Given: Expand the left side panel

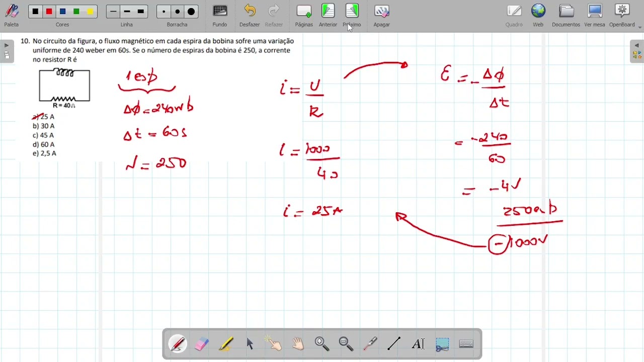Looking at the screenshot, I should 7,51.
